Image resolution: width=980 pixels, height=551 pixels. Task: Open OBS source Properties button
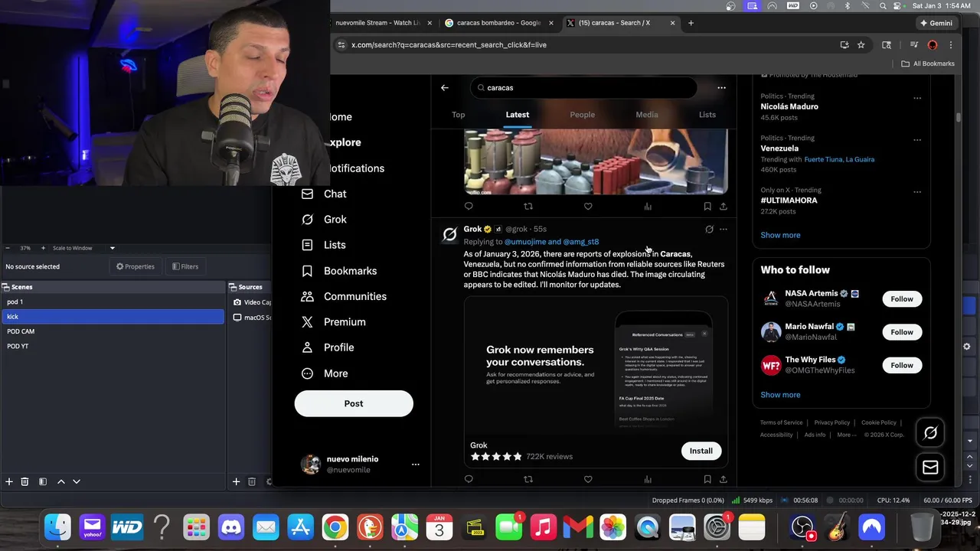[x=136, y=266]
